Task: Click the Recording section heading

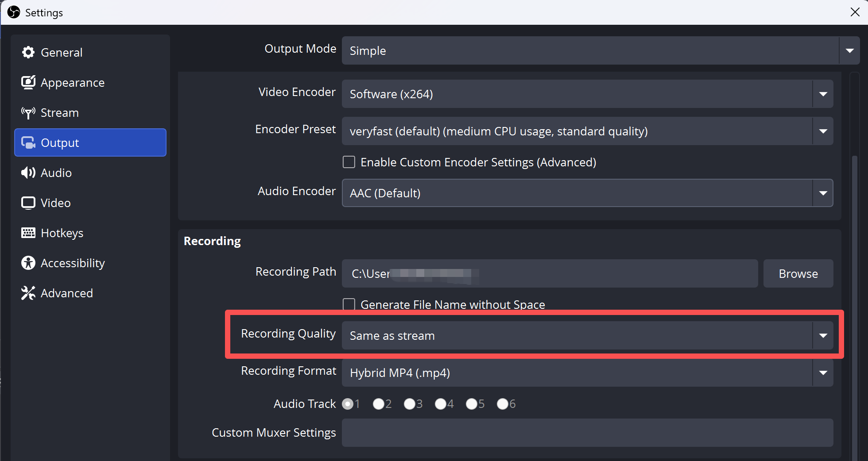Action: pyautogui.click(x=212, y=241)
